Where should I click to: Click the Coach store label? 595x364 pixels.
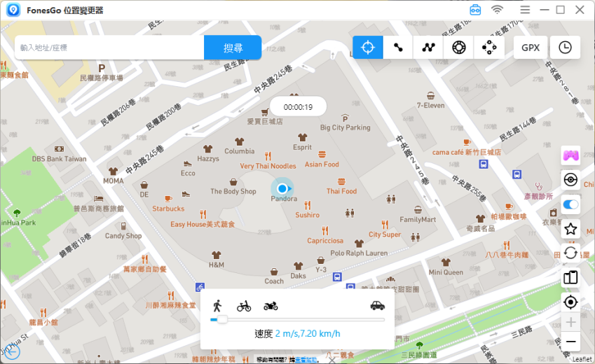pos(274,281)
